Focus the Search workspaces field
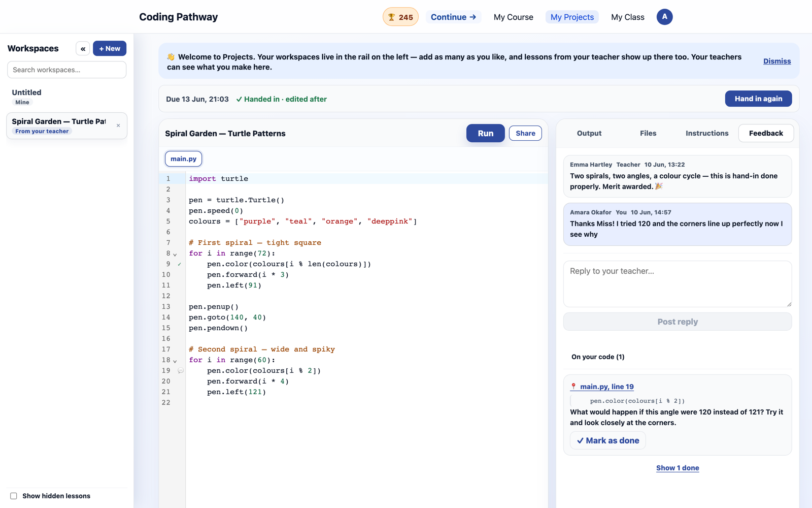Screen dimensions: 812x508 [66, 70]
